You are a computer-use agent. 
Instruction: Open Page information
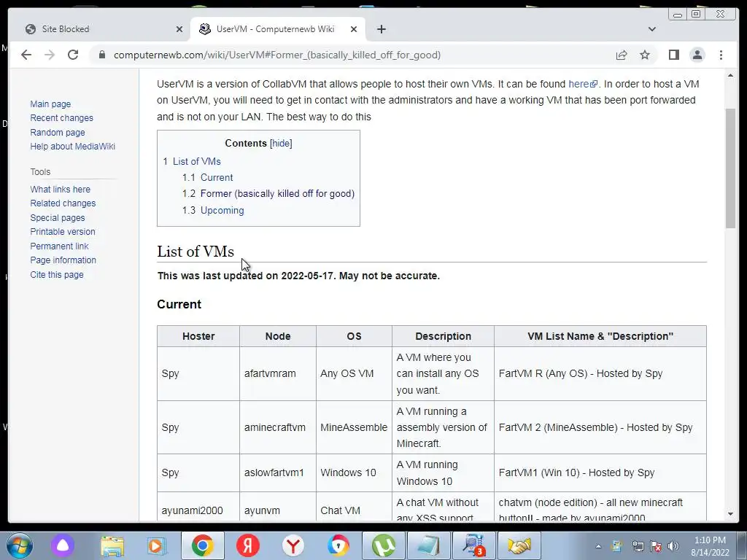(63, 260)
